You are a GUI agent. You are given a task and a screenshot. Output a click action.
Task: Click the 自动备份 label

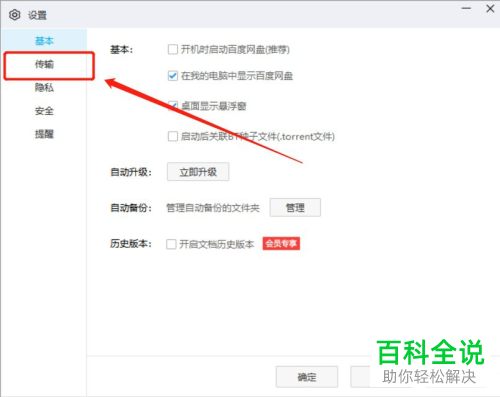pos(131,208)
